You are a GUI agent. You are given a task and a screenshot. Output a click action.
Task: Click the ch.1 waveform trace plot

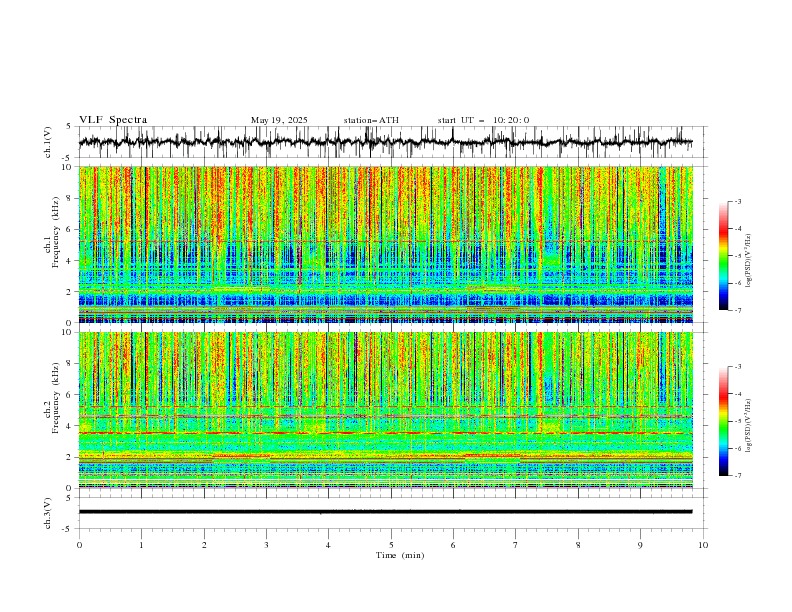tap(385, 142)
